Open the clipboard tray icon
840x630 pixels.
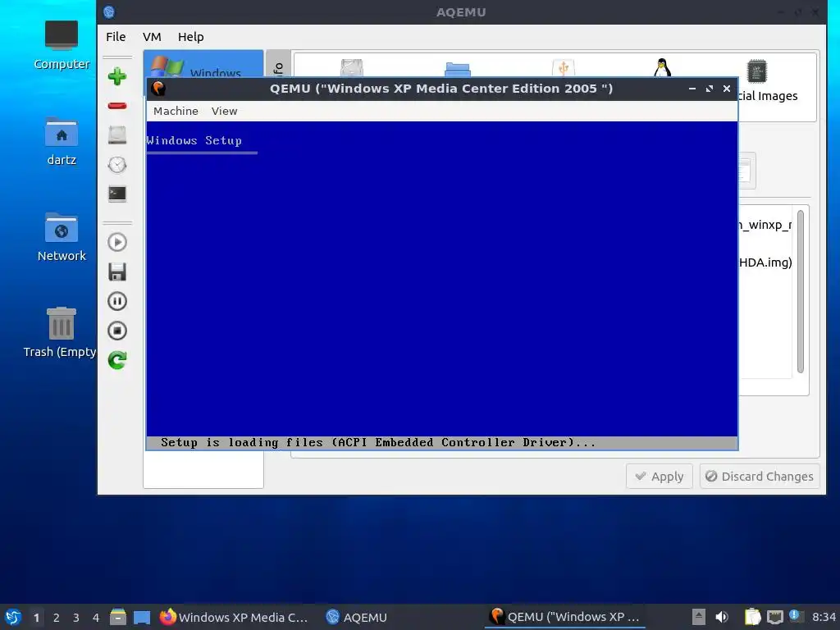[x=753, y=617]
